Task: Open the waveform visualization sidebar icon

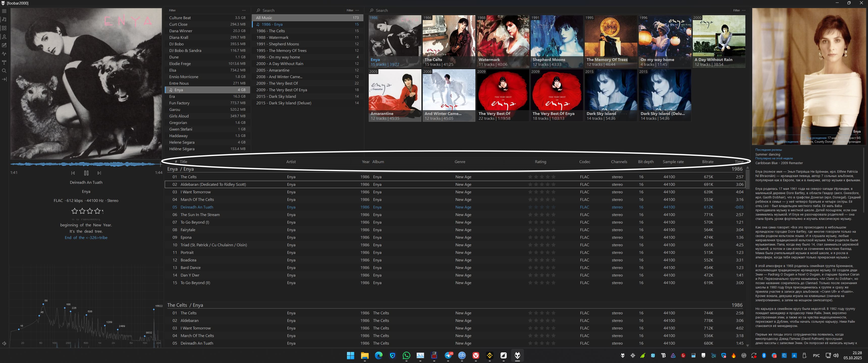Action: 4,53
